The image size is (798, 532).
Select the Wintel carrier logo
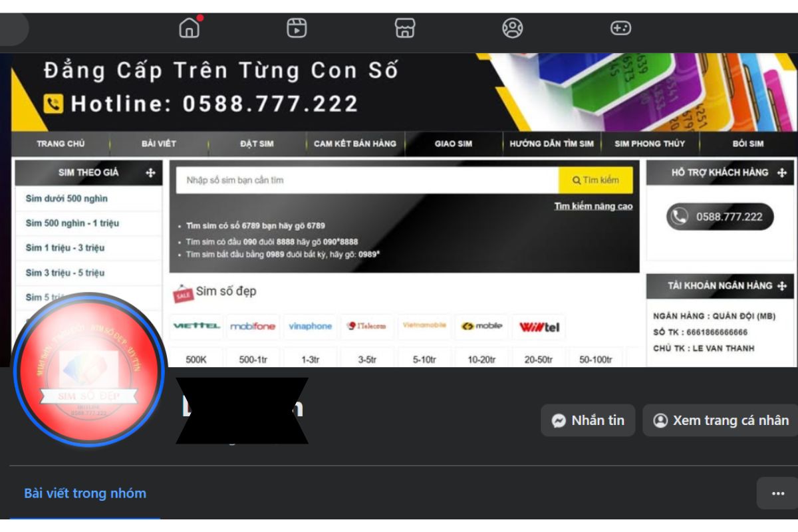pyautogui.click(x=539, y=327)
